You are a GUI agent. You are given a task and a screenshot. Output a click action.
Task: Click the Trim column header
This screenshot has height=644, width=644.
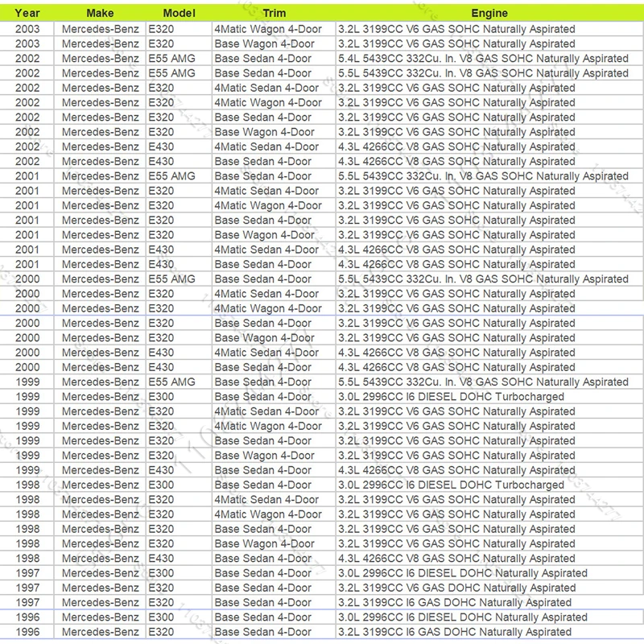pos(275,13)
